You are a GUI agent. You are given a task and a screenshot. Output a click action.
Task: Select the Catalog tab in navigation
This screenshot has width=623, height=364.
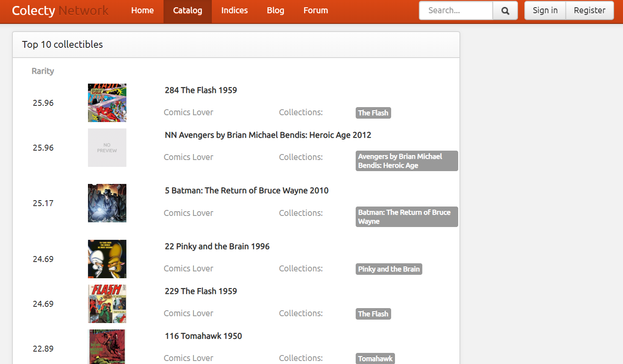(187, 11)
